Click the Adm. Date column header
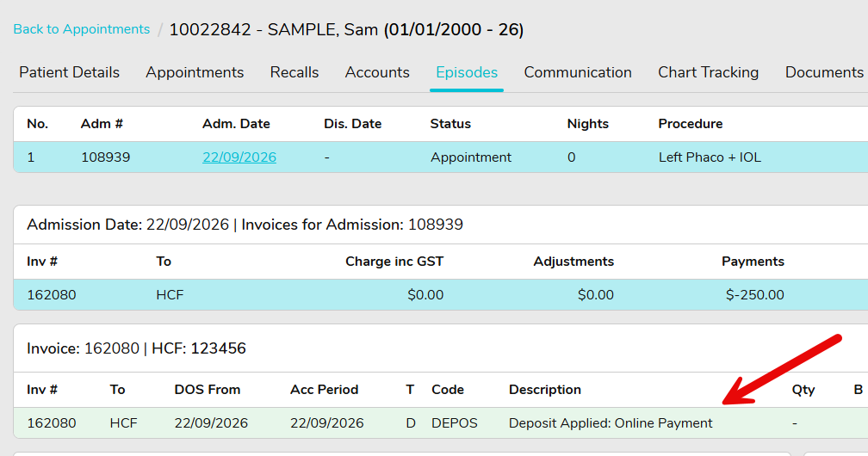The width and height of the screenshot is (868, 456). [236, 123]
